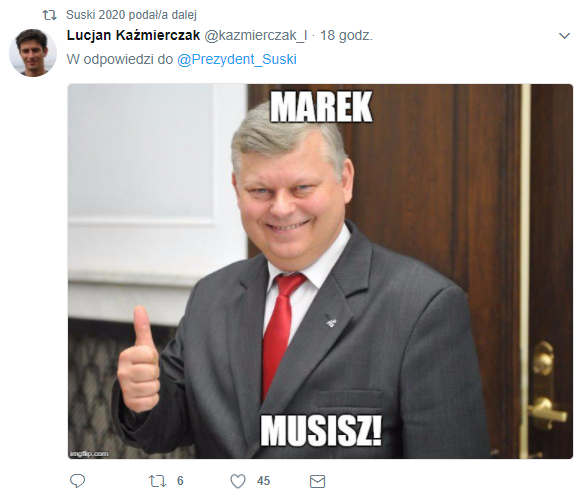This screenshot has width=584, height=497.
Task: Expand the tweet options chevron menu
Action: pos(565,36)
